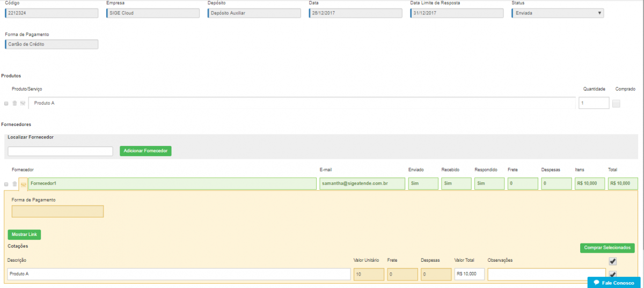Viewport: 644px width, 288px height.
Task: Click the Produto/Serviço field Produto A
Action: tap(302, 103)
